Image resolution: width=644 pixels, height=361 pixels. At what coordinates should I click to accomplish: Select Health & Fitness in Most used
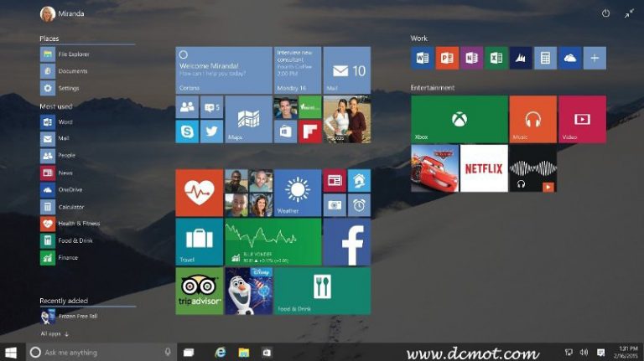click(78, 224)
